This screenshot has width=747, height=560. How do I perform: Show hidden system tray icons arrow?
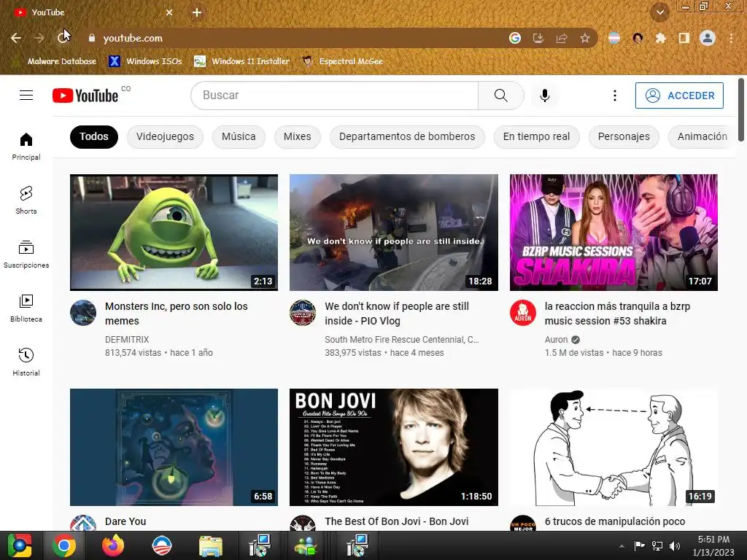click(622, 546)
